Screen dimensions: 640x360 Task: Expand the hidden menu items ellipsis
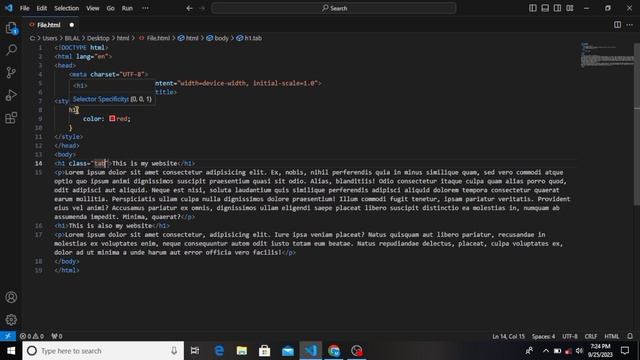point(145,8)
